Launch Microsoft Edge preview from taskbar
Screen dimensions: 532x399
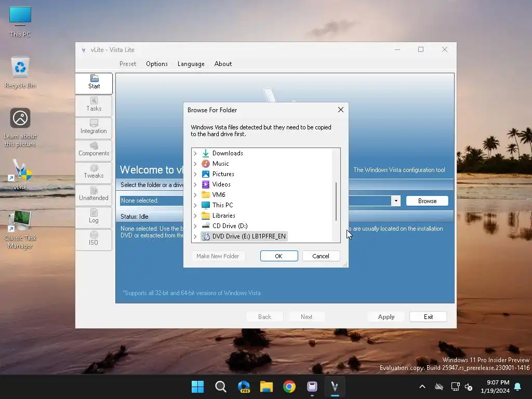[244, 387]
